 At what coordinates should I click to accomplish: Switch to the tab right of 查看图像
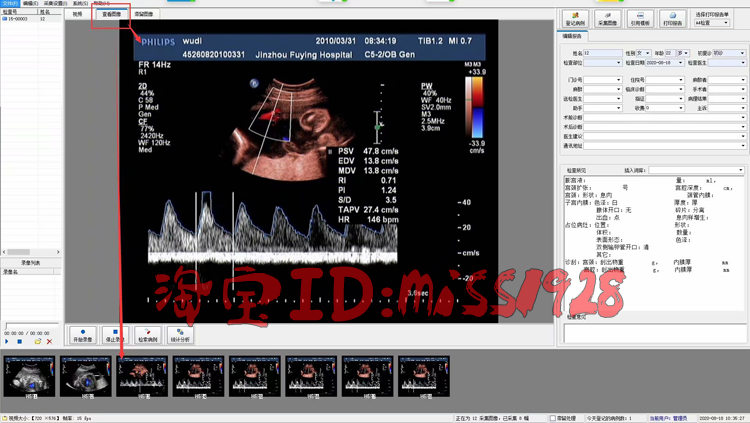(144, 14)
